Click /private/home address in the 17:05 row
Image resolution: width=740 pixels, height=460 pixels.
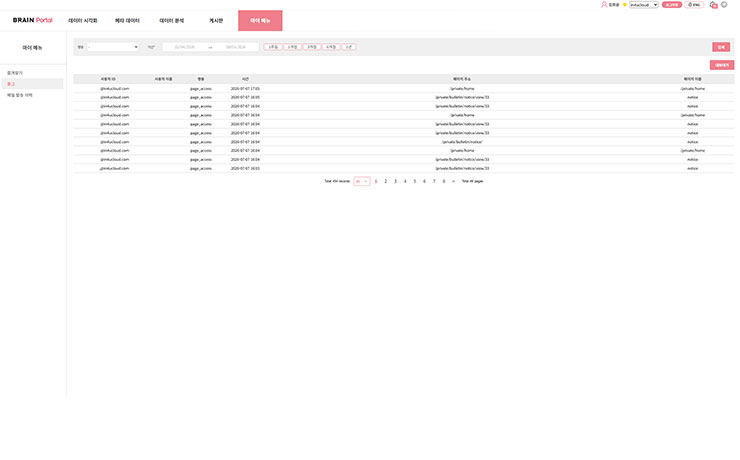coord(462,89)
